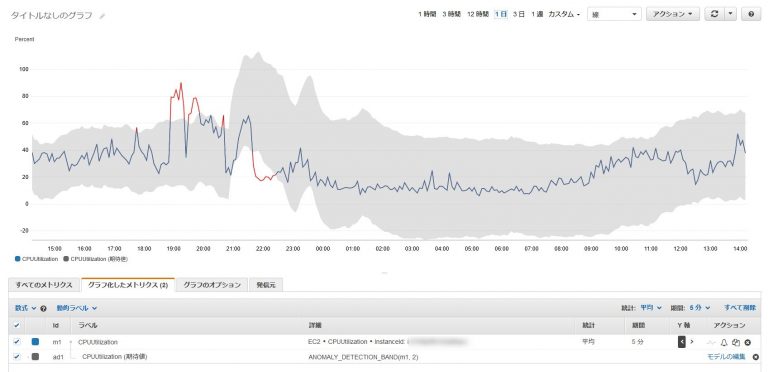Screen dimensions: 768x372
Task: Duplicate the m1 metric with copy icon
Action: (x=736, y=342)
